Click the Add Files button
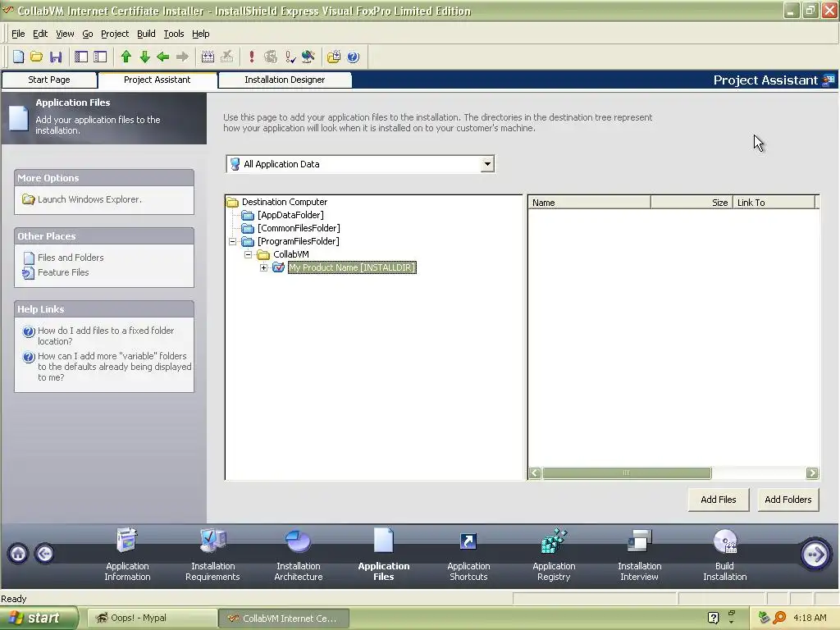The height and width of the screenshot is (630, 840). pyautogui.click(x=719, y=500)
